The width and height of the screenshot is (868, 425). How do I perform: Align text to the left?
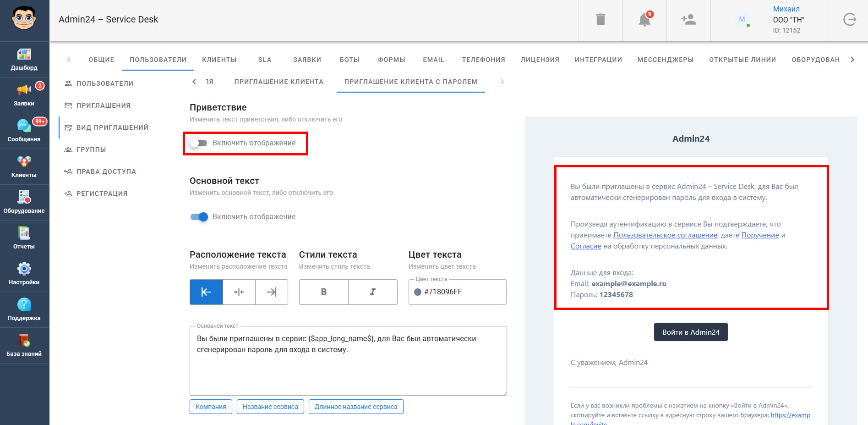206,292
